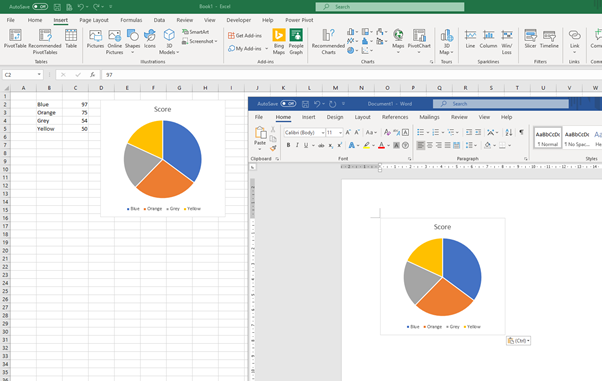The width and height of the screenshot is (602, 381).
Task: Open Online Pictures in Excel ribbon
Action: [114, 41]
